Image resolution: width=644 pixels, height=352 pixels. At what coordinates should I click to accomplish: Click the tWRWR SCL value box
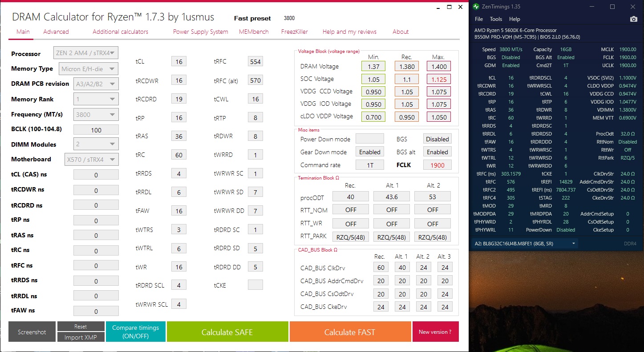coord(179,304)
